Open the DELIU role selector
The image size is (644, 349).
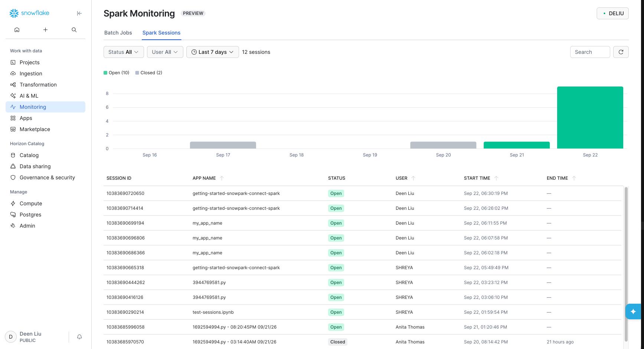[x=613, y=13]
